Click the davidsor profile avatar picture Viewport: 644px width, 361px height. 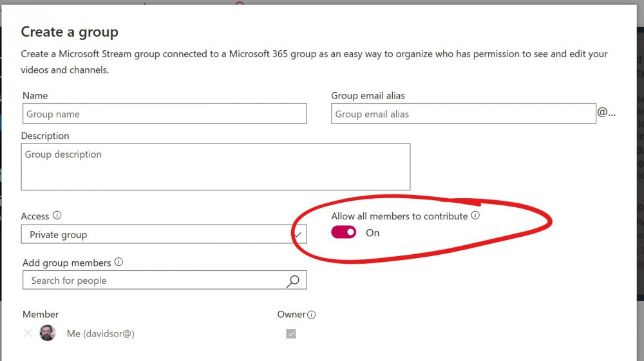tap(48, 333)
